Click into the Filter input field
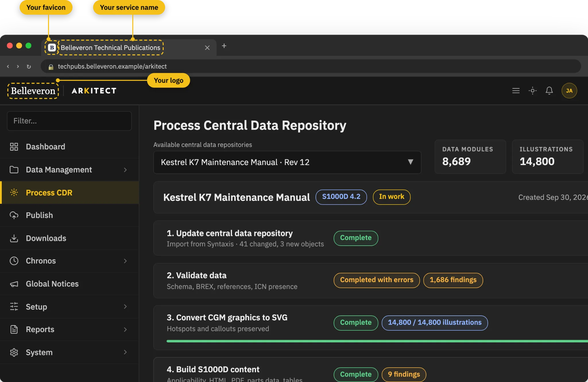This screenshot has width=588, height=382. click(69, 121)
